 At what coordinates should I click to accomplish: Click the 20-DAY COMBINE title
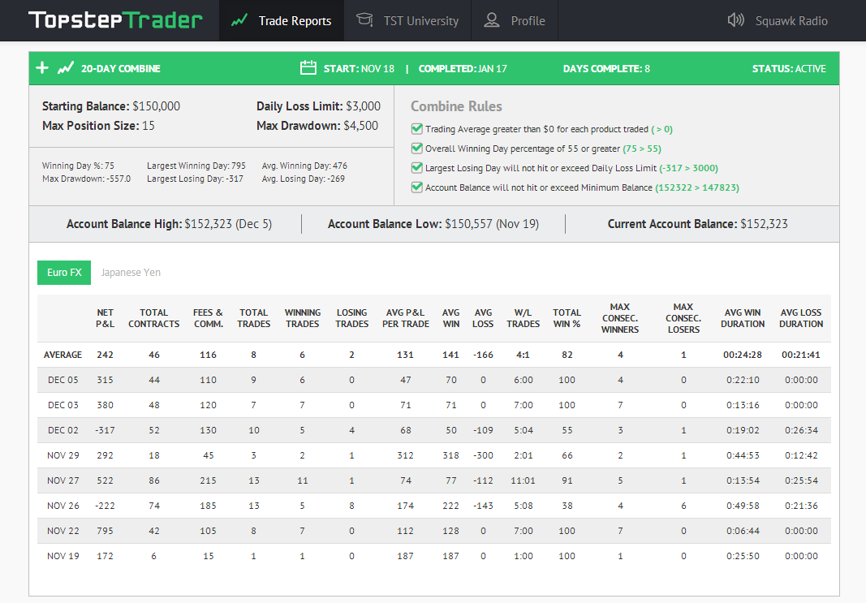tap(120, 68)
